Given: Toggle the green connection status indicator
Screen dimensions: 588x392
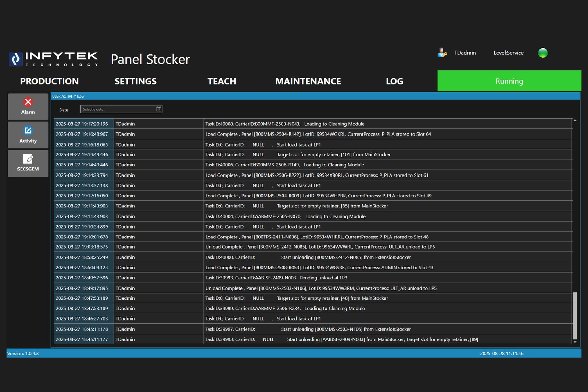Looking at the screenshot, I should coord(543,53).
